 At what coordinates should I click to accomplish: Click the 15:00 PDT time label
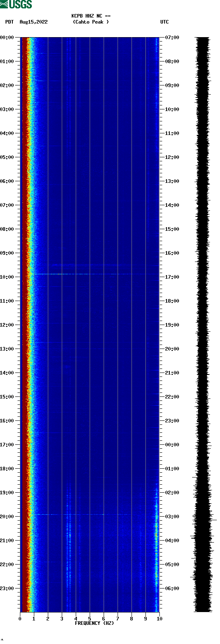(7, 397)
